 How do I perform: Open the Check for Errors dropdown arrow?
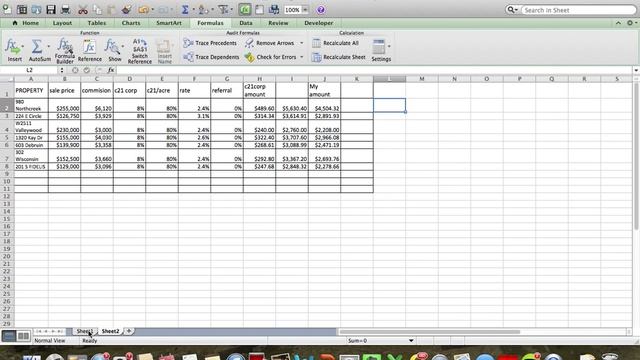[302, 57]
